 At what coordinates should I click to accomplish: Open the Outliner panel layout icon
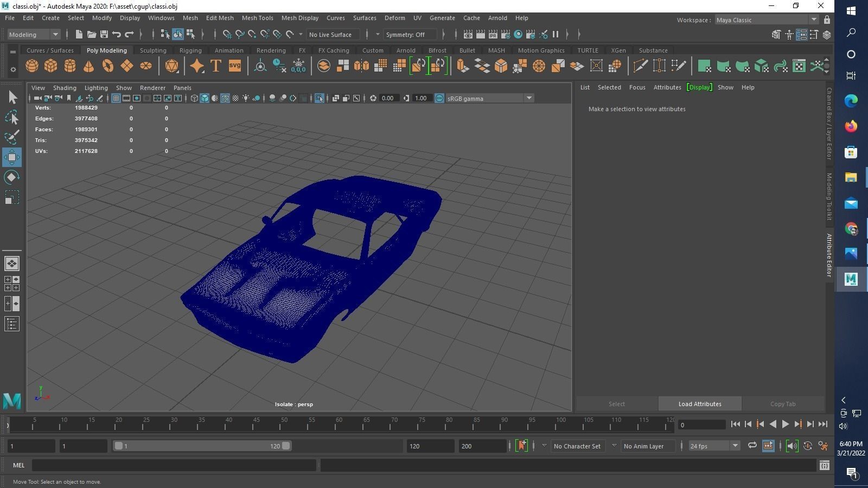pos(12,324)
